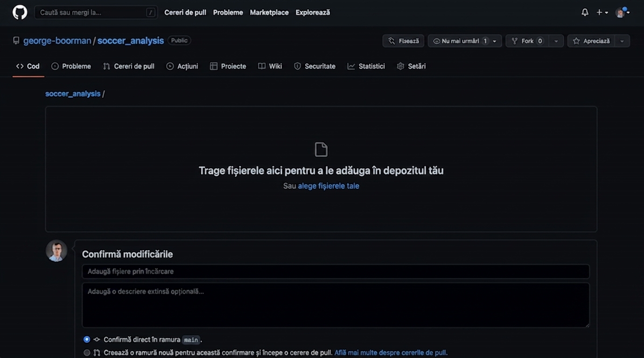Image resolution: width=644 pixels, height=358 pixels.
Task: Select "Creează o ramură nouă" radio option
Action: (x=87, y=353)
